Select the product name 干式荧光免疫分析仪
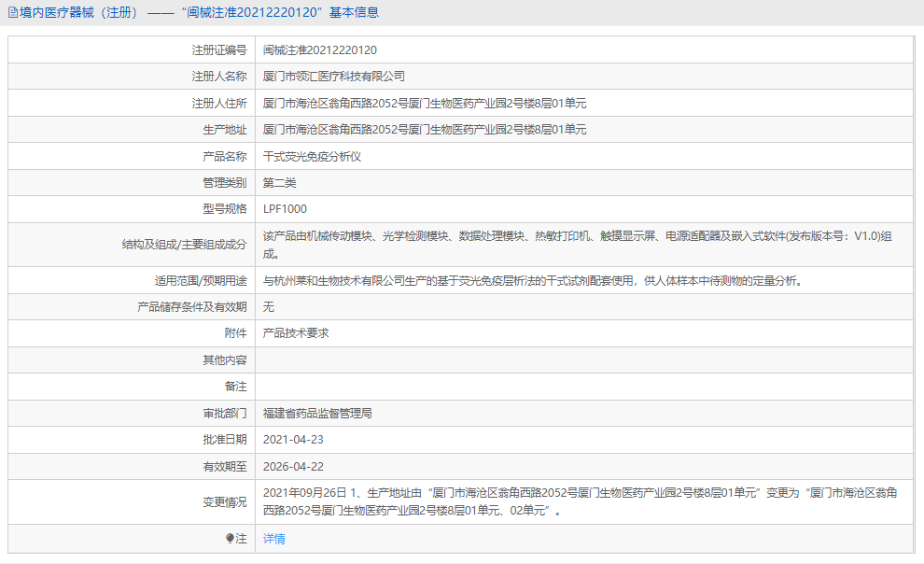Viewport: 924px width, 564px height. coord(312,156)
